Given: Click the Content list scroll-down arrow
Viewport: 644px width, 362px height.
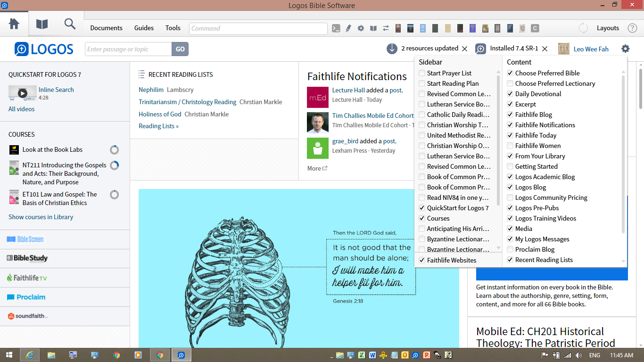Looking at the screenshot, I should pyautogui.click(x=624, y=261).
